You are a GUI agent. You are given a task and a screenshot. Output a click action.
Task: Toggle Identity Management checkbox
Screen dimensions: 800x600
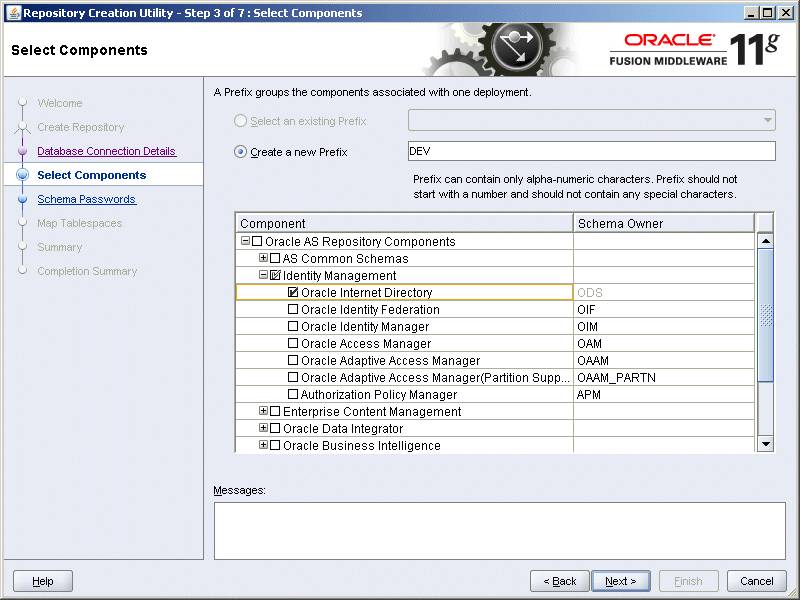pyautogui.click(x=275, y=275)
